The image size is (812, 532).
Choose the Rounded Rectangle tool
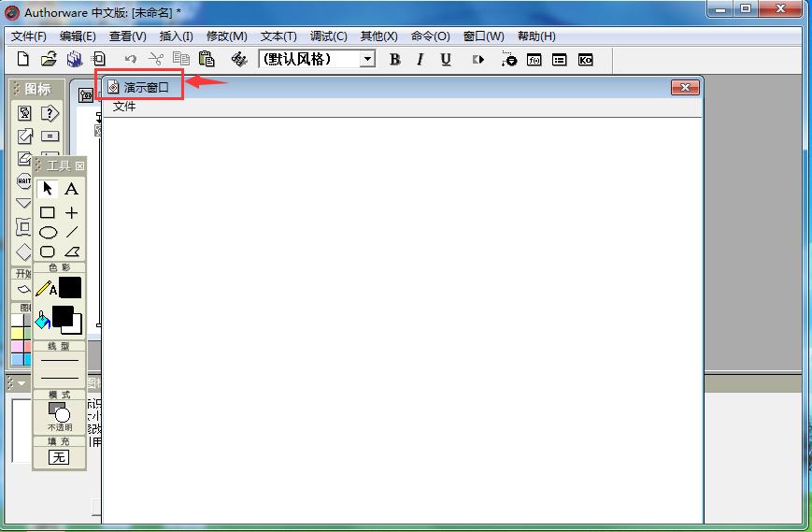point(48,252)
